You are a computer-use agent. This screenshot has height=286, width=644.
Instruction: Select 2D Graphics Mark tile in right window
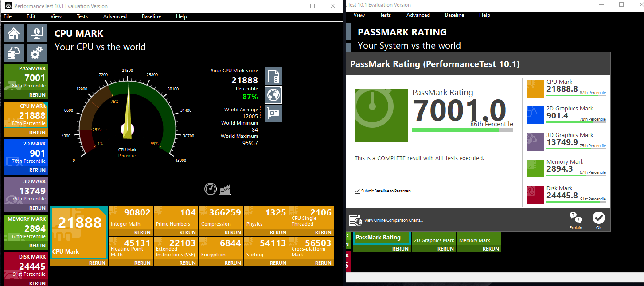pyautogui.click(x=434, y=239)
